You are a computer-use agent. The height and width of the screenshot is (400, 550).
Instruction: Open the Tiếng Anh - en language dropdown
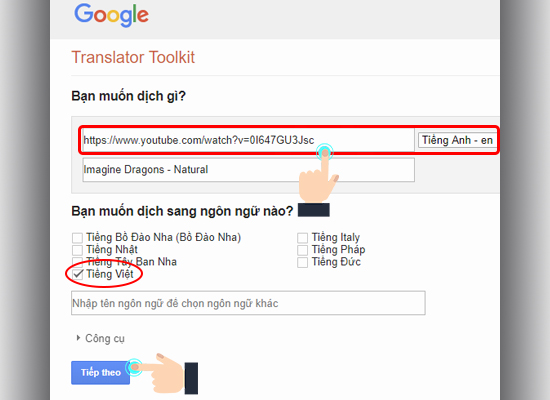457,140
